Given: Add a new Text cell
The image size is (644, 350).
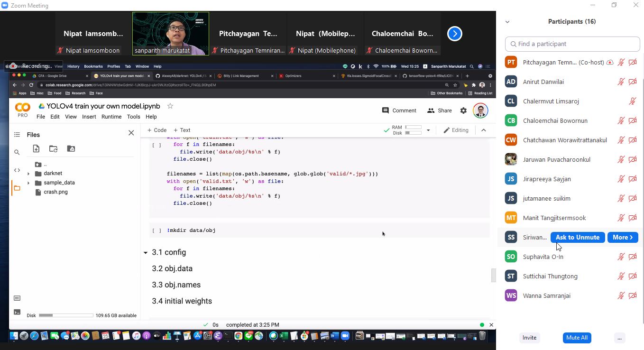Looking at the screenshot, I should click(x=182, y=130).
